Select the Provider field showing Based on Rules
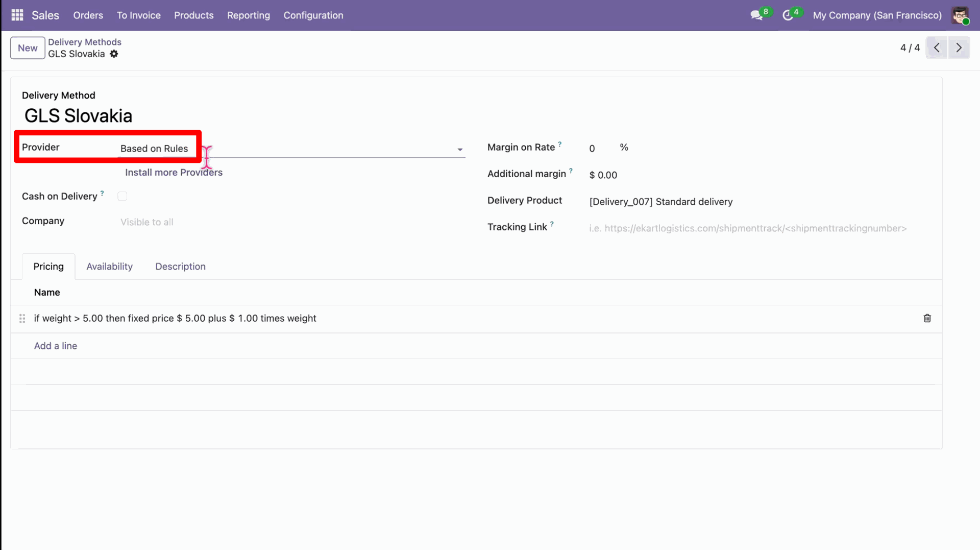This screenshot has width=980, height=550. tap(291, 149)
